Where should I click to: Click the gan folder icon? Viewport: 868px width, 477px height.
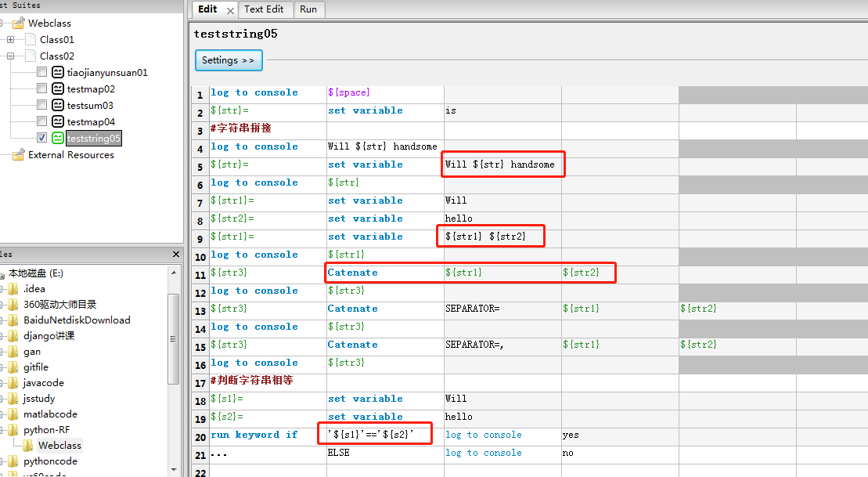click(13, 351)
